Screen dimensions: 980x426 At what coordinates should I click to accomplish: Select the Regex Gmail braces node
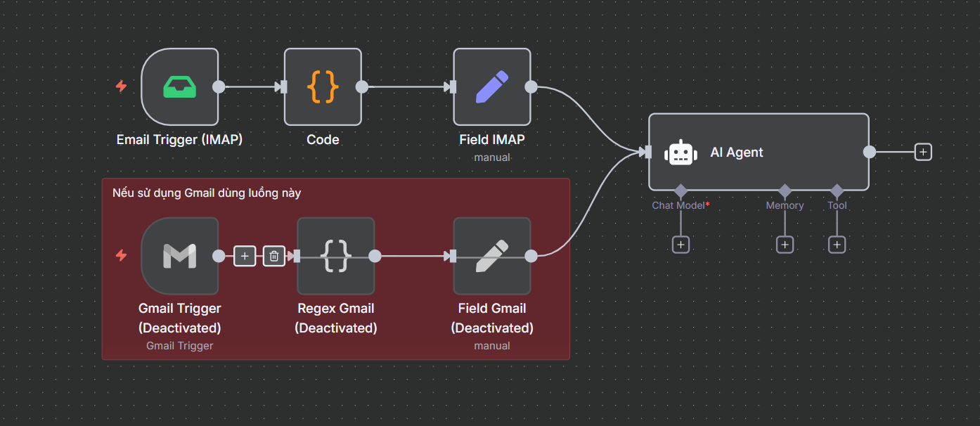pyautogui.click(x=336, y=256)
